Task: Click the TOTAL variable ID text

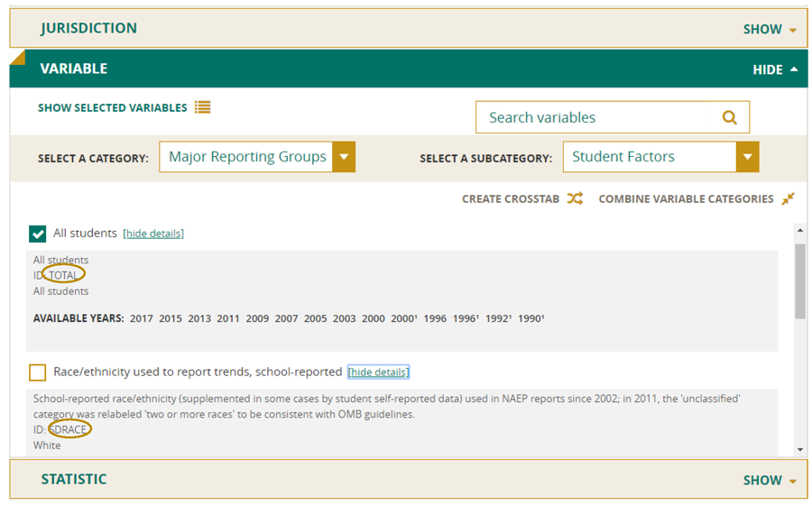Action: point(63,275)
